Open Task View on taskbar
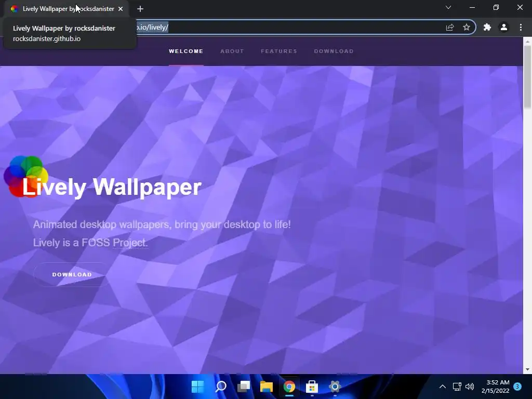 coord(244,387)
